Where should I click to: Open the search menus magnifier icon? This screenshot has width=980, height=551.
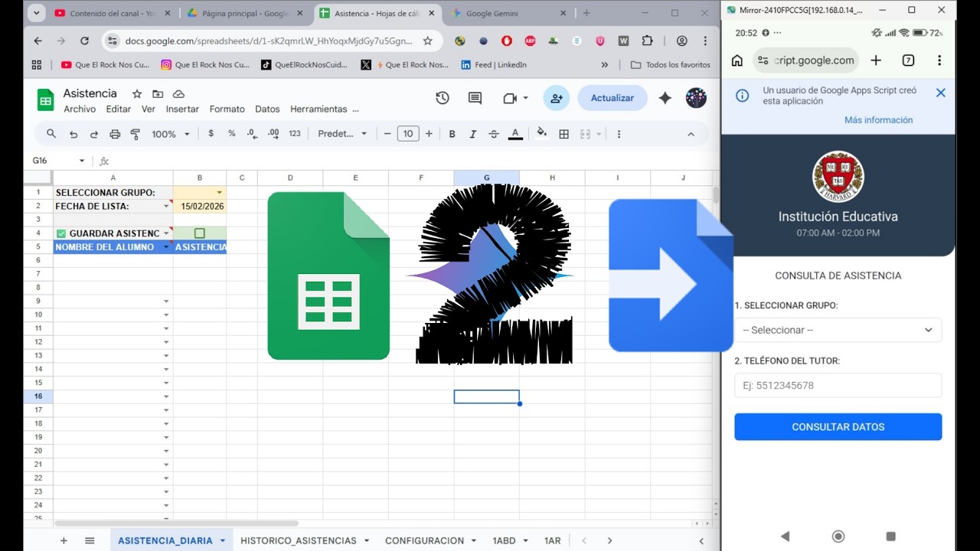pyautogui.click(x=51, y=134)
